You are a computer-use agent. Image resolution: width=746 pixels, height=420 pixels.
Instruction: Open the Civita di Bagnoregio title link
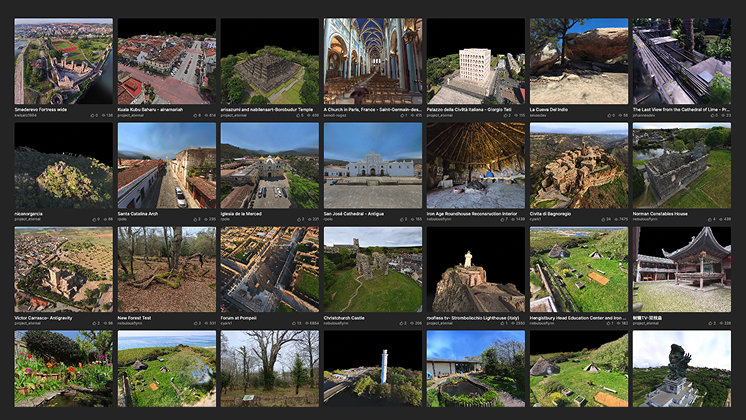click(550, 214)
